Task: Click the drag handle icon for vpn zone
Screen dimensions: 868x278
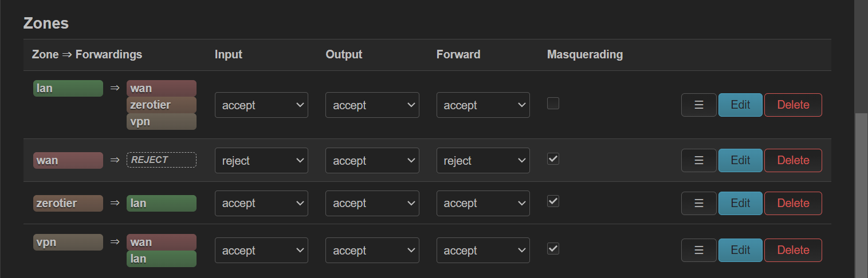Action: (698, 250)
